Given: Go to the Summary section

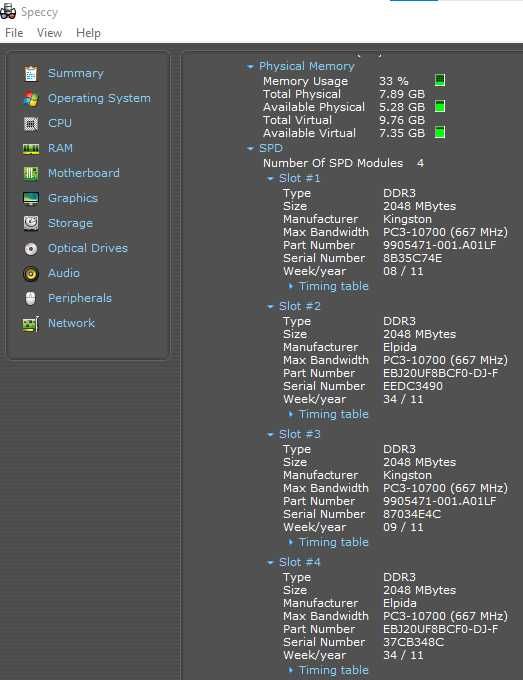Looking at the screenshot, I should (75, 73).
